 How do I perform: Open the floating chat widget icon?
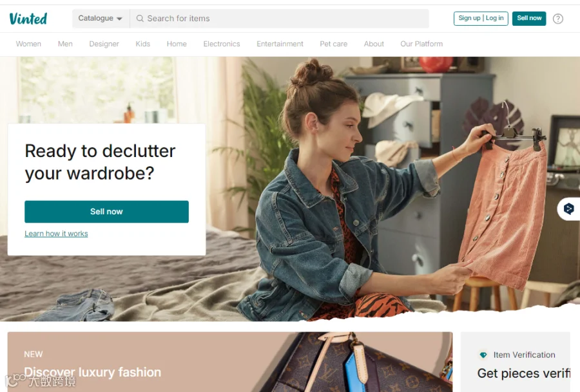coord(569,209)
